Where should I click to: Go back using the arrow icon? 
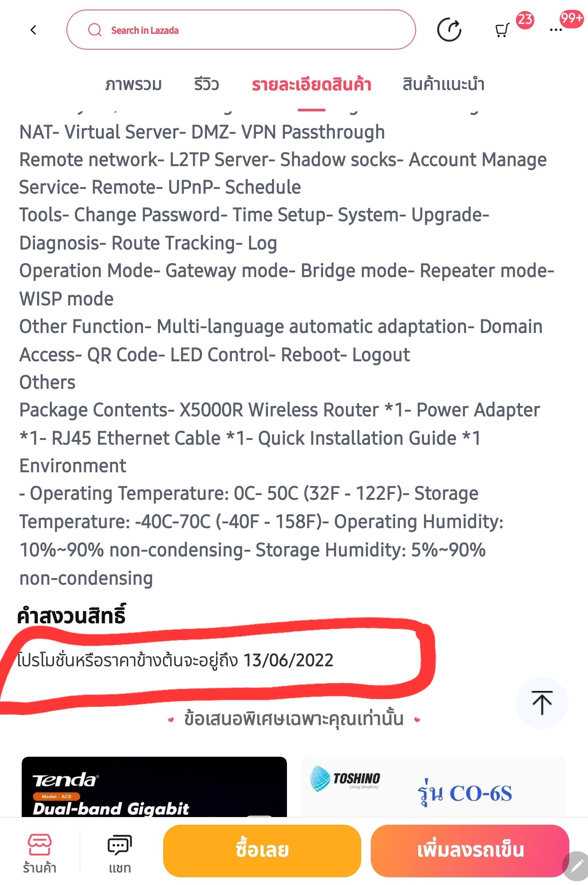(x=33, y=30)
